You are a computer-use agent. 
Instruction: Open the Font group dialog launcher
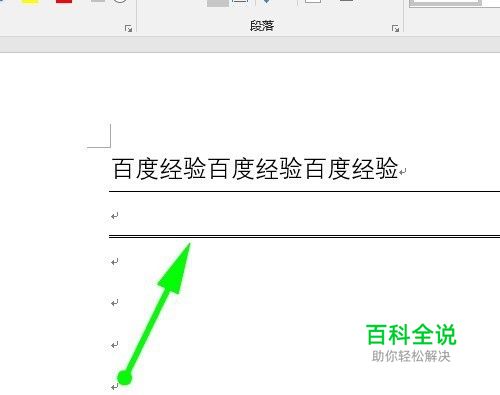pos(128,28)
